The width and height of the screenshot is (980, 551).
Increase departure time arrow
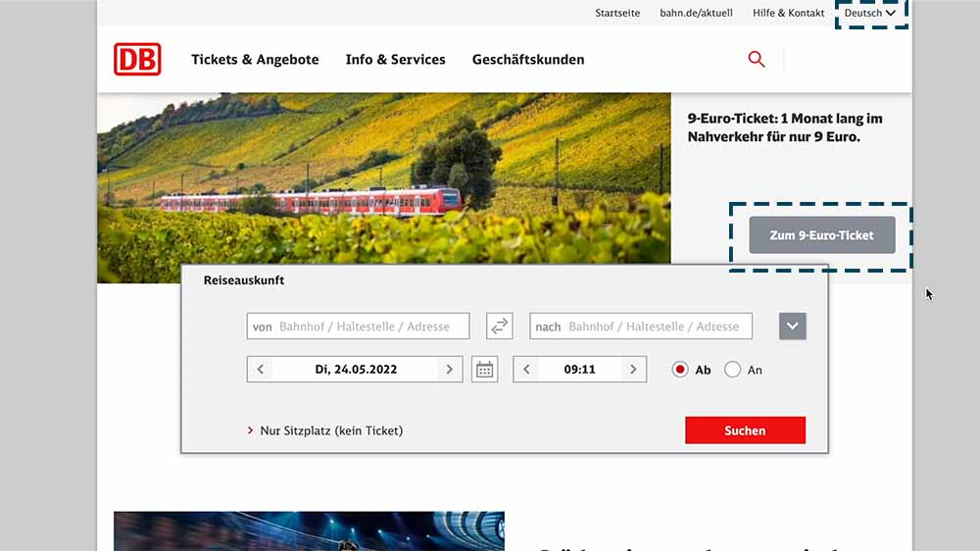pos(633,369)
